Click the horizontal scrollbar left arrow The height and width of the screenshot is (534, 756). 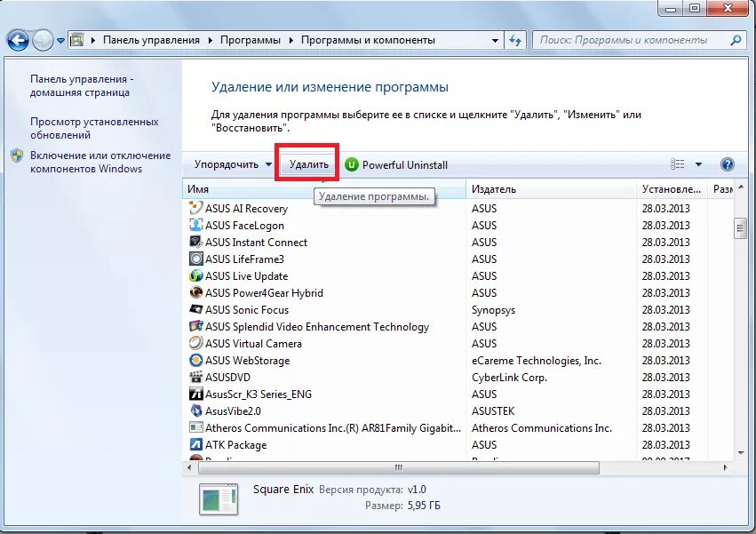point(189,467)
